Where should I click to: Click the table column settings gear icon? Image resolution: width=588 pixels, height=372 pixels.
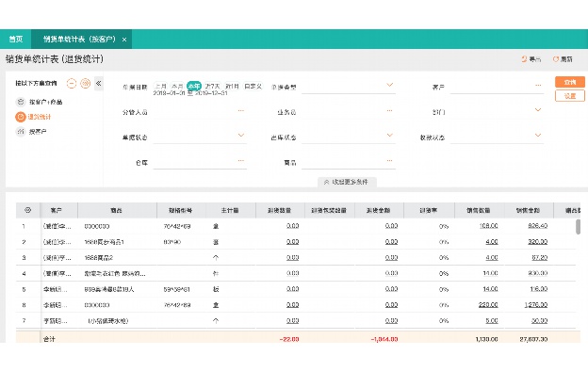27,210
